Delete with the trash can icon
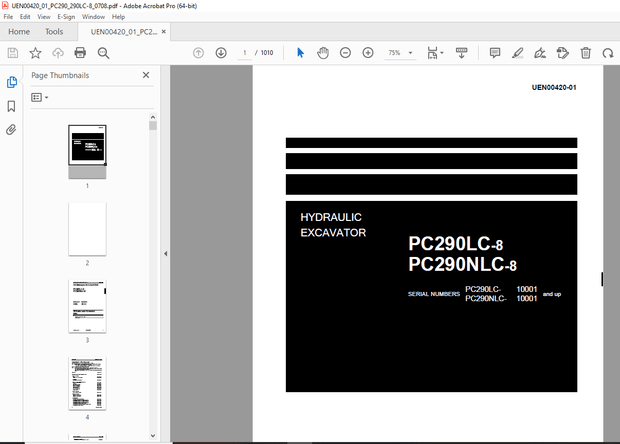This screenshot has height=444, width=620. pyautogui.click(x=586, y=53)
